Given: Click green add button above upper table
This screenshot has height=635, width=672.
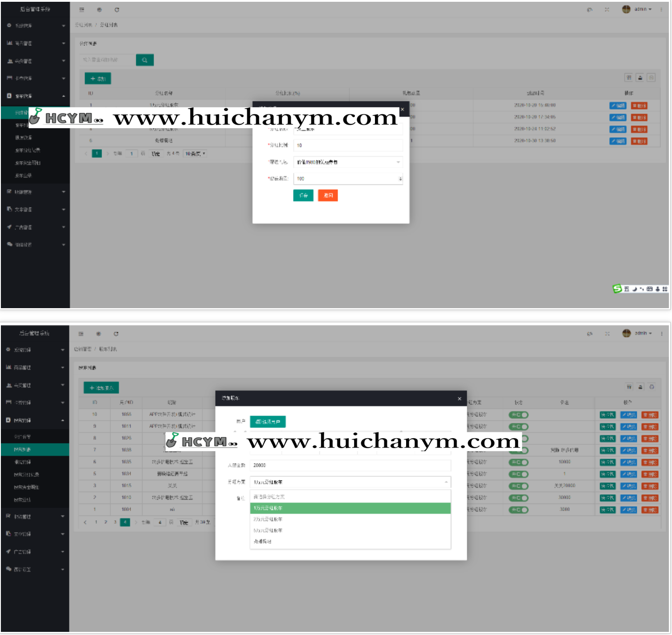Looking at the screenshot, I should [98, 79].
